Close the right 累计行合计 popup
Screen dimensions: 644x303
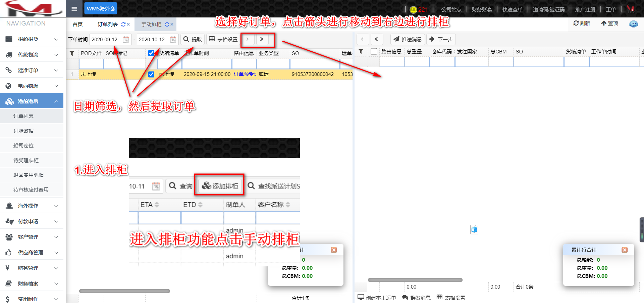coord(625,250)
